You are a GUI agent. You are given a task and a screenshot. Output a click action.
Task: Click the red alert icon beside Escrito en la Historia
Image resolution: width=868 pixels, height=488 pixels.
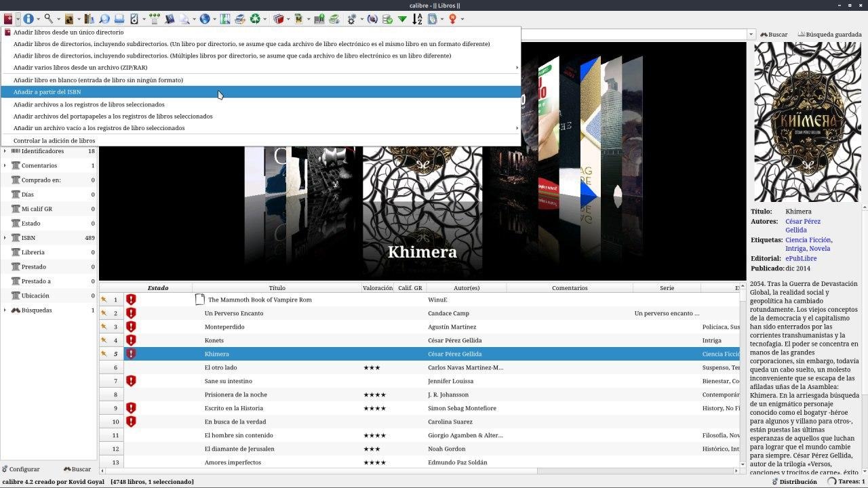pos(131,408)
